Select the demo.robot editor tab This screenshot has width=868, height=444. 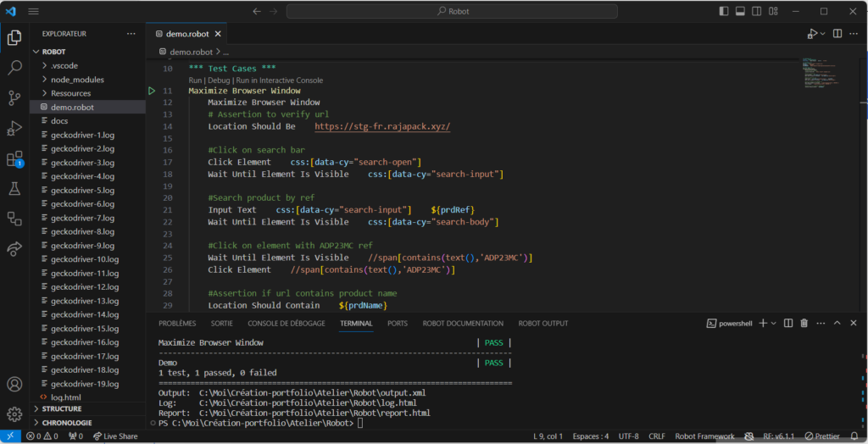click(x=187, y=34)
